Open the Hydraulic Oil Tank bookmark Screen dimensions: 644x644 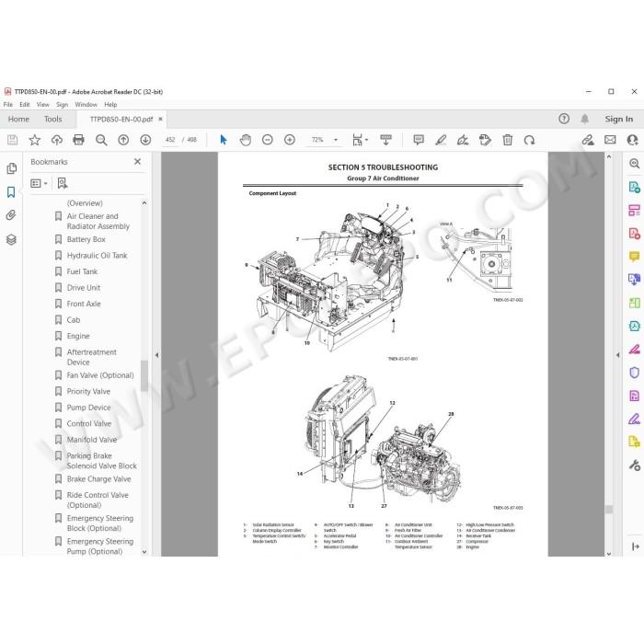[x=98, y=256]
